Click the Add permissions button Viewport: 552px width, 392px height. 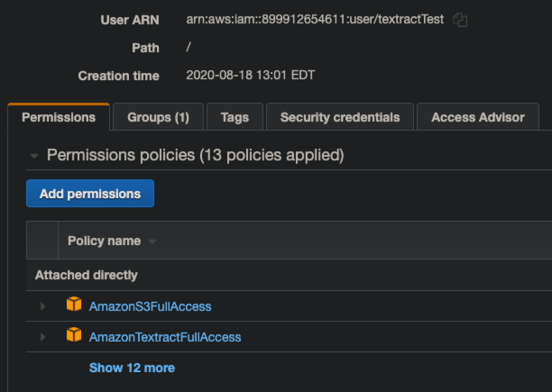pyautogui.click(x=90, y=193)
